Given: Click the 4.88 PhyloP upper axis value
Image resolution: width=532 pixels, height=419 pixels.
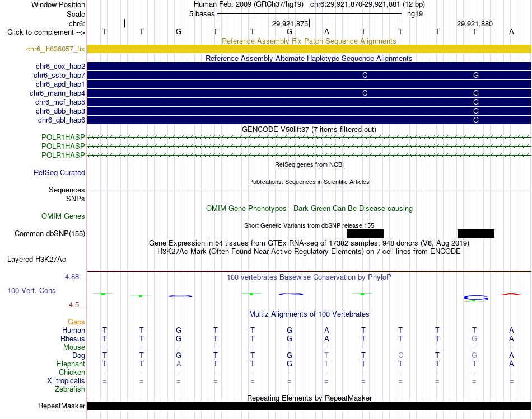Looking at the screenshot, I should click(x=75, y=277).
